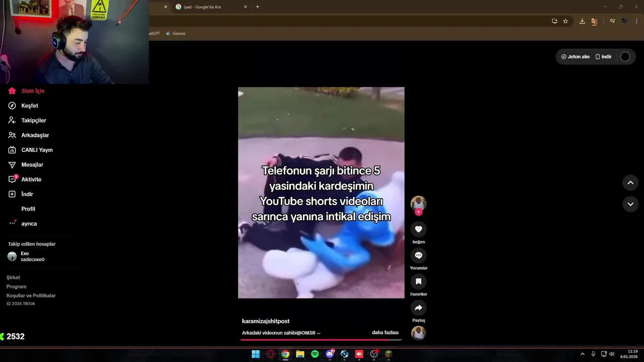Open Chrome profile avatar

624,21
